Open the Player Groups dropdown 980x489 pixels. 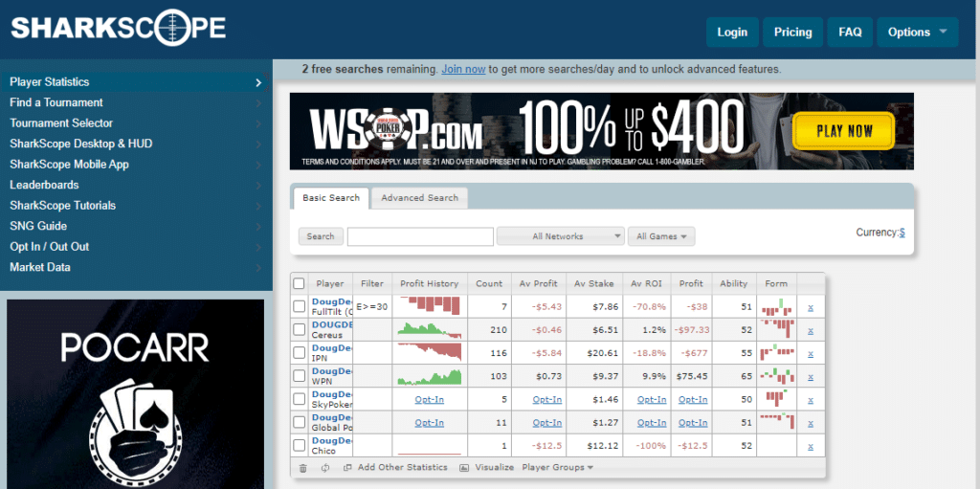coord(558,467)
